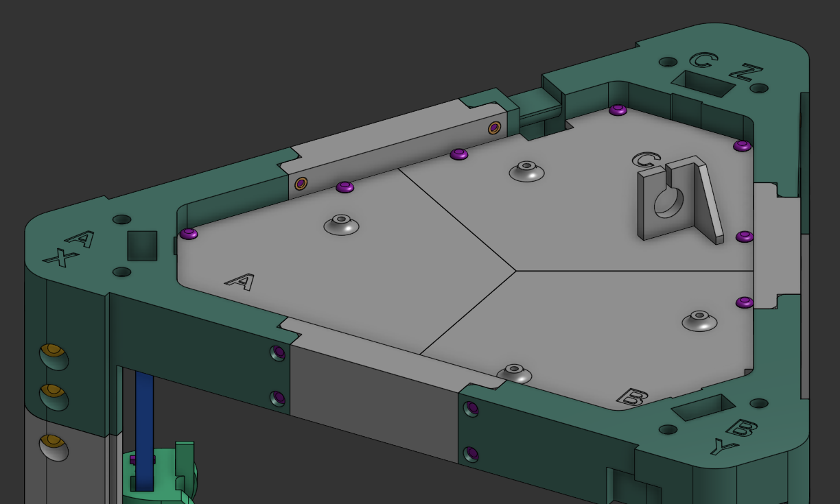Select the Y label on green corner
This screenshot has width=840, height=504.
[725, 447]
